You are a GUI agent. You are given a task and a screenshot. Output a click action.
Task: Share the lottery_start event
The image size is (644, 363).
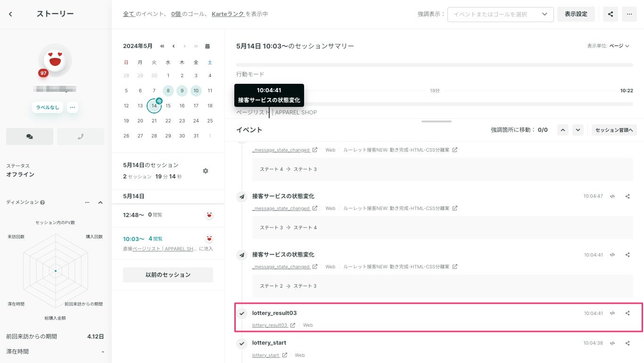click(627, 343)
